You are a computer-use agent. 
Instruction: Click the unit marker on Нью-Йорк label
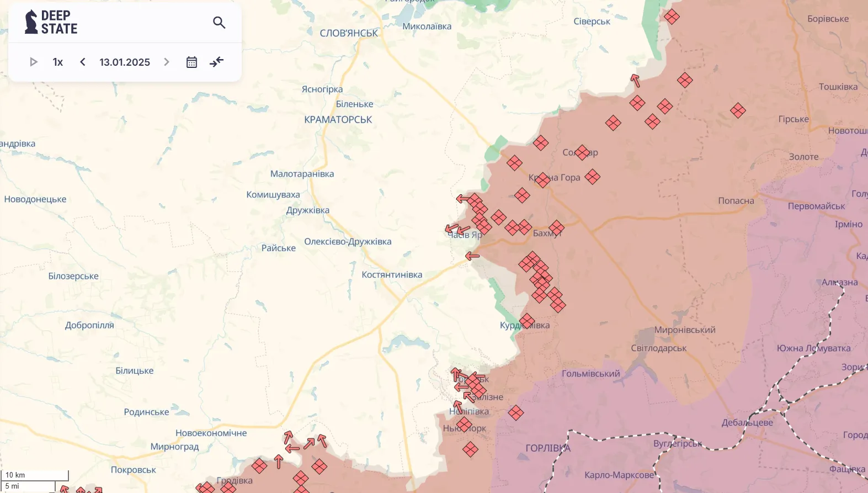tap(464, 425)
